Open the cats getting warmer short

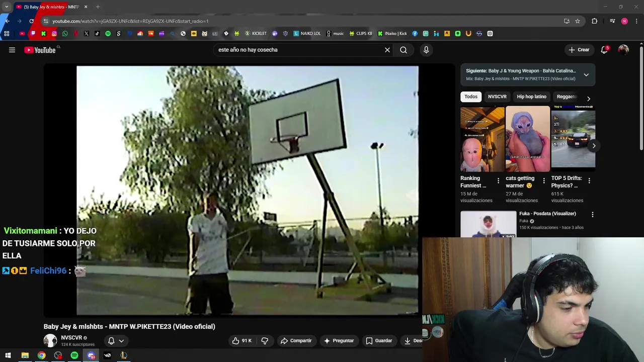click(x=528, y=139)
